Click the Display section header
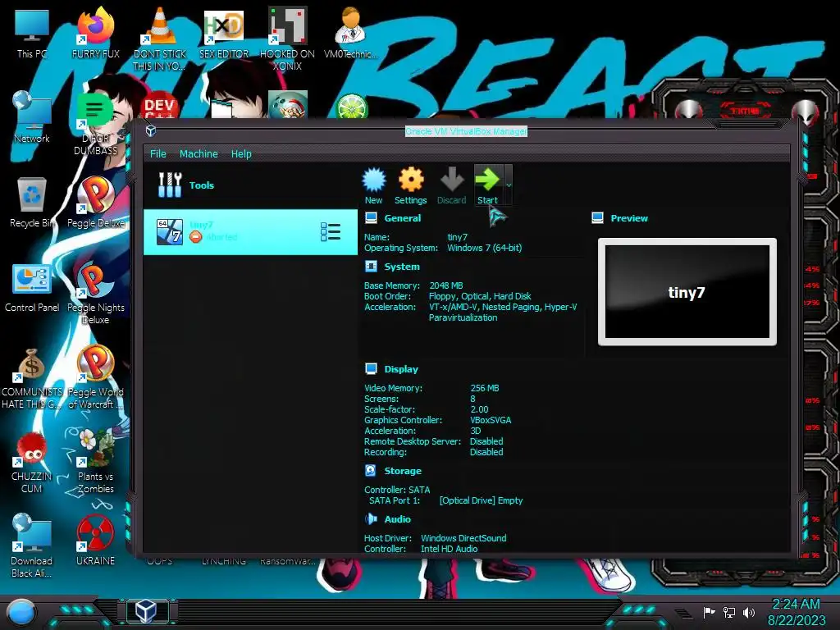The image size is (840, 630). [400, 369]
